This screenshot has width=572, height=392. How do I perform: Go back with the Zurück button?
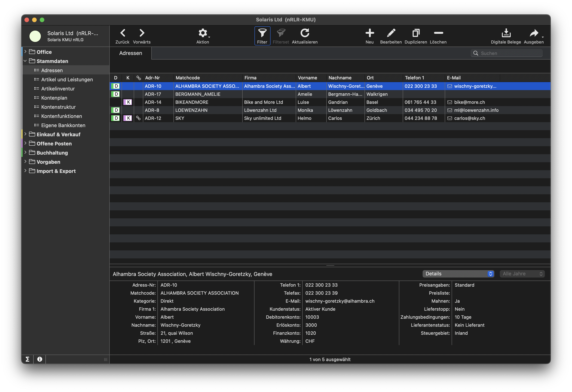click(123, 33)
